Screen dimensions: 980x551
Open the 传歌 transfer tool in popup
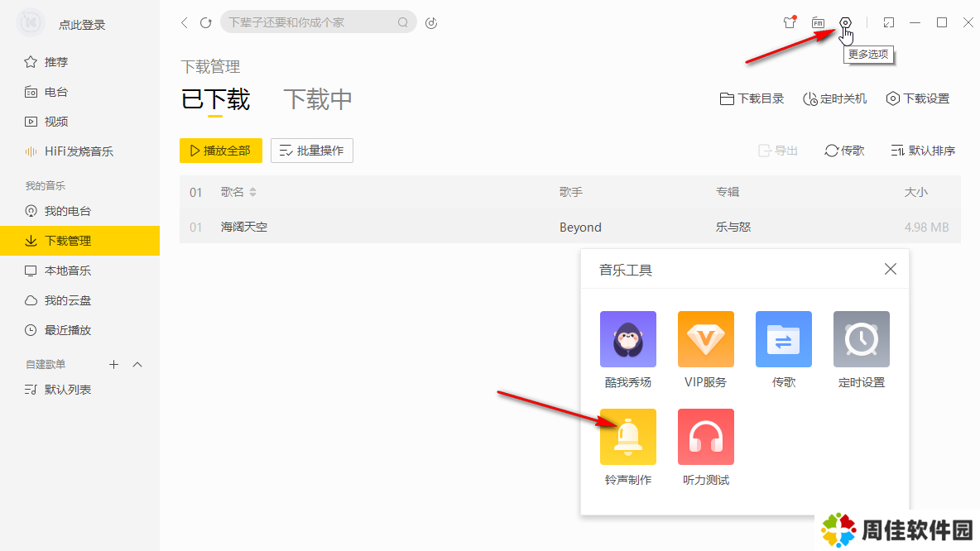coord(783,339)
